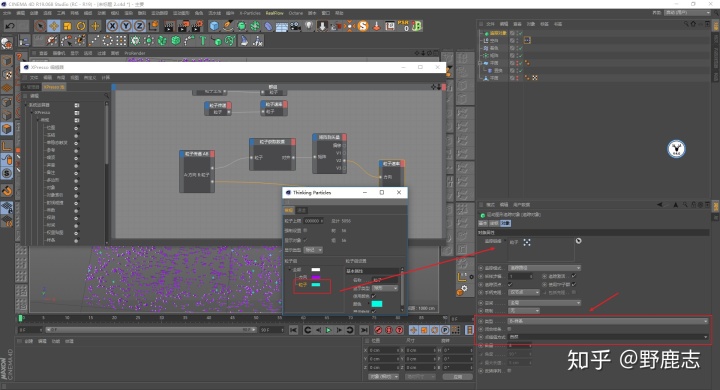
Task: Click the Record Active Objects button
Action: 378,330
